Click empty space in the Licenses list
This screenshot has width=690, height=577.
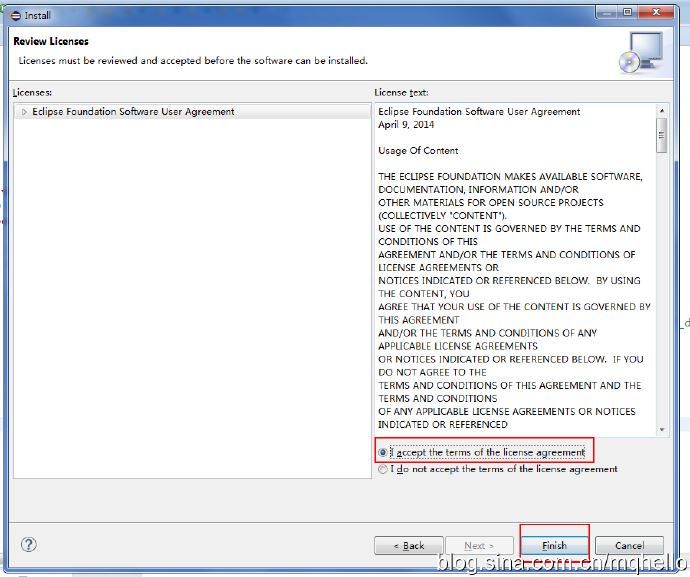coord(190,300)
